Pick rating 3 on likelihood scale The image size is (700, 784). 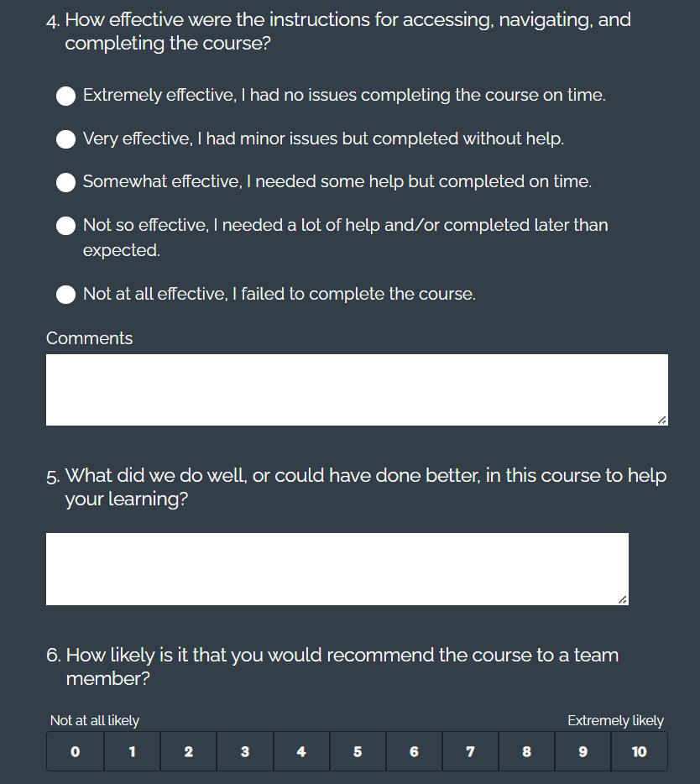point(244,751)
